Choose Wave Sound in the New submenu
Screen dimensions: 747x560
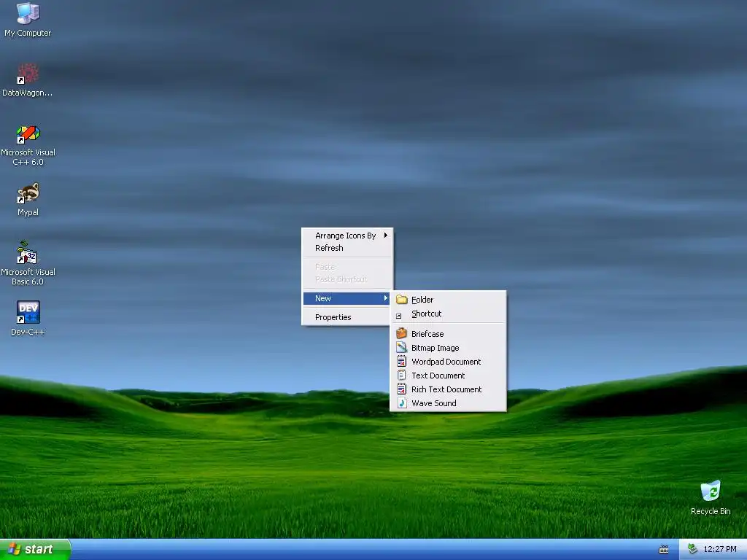(448, 402)
